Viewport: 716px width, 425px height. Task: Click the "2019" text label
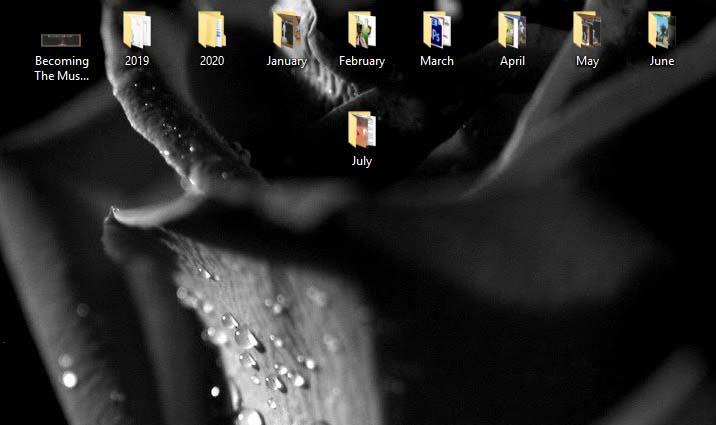[x=137, y=61]
